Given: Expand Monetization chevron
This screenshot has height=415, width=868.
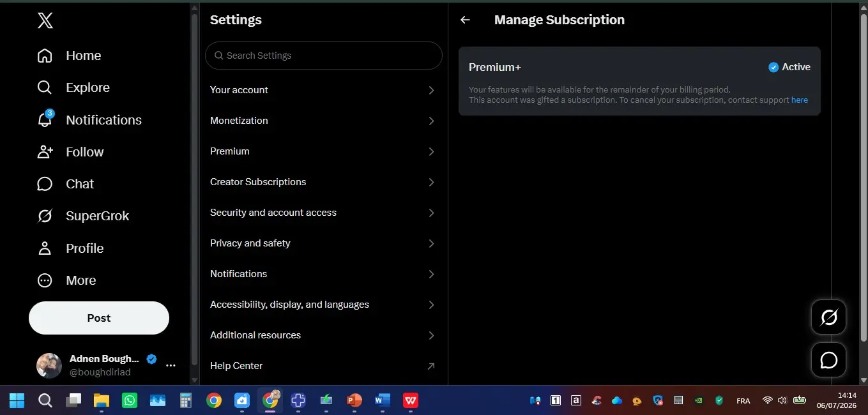Looking at the screenshot, I should click(431, 121).
